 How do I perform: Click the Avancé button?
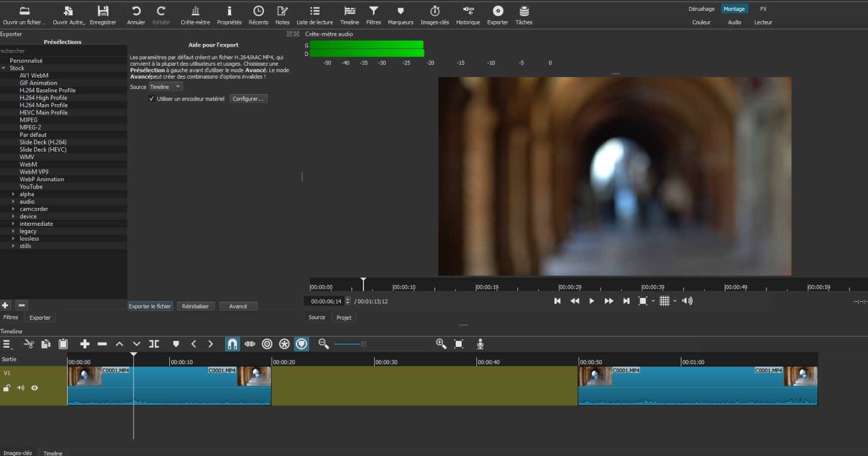(x=238, y=306)
